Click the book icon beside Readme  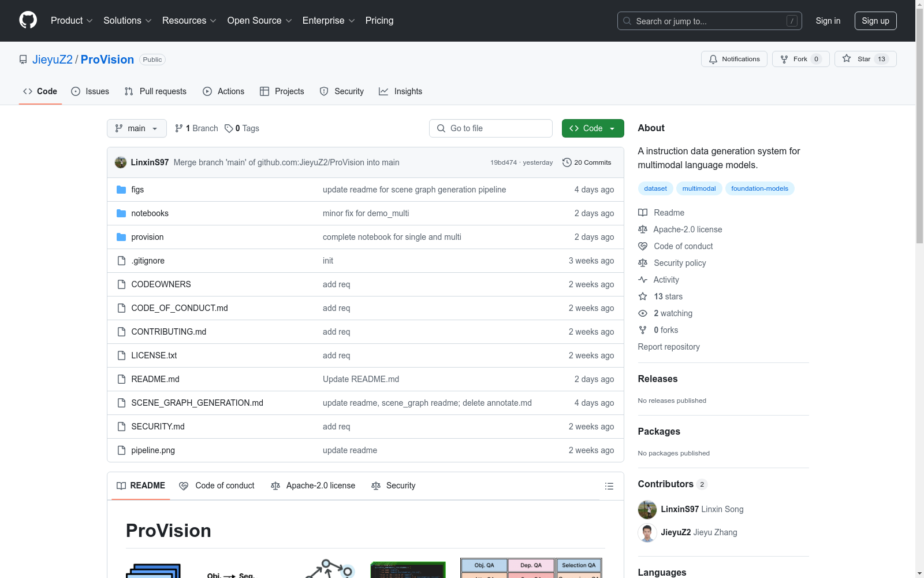tap(643, 213)
